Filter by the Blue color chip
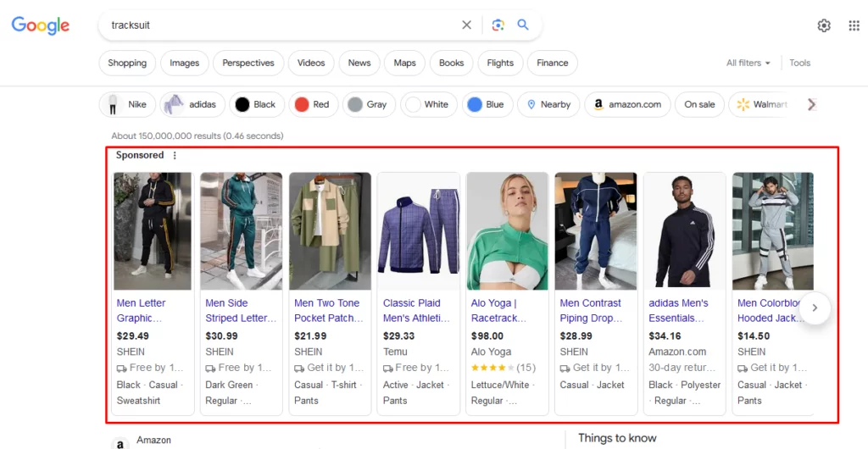 (487, 104)
